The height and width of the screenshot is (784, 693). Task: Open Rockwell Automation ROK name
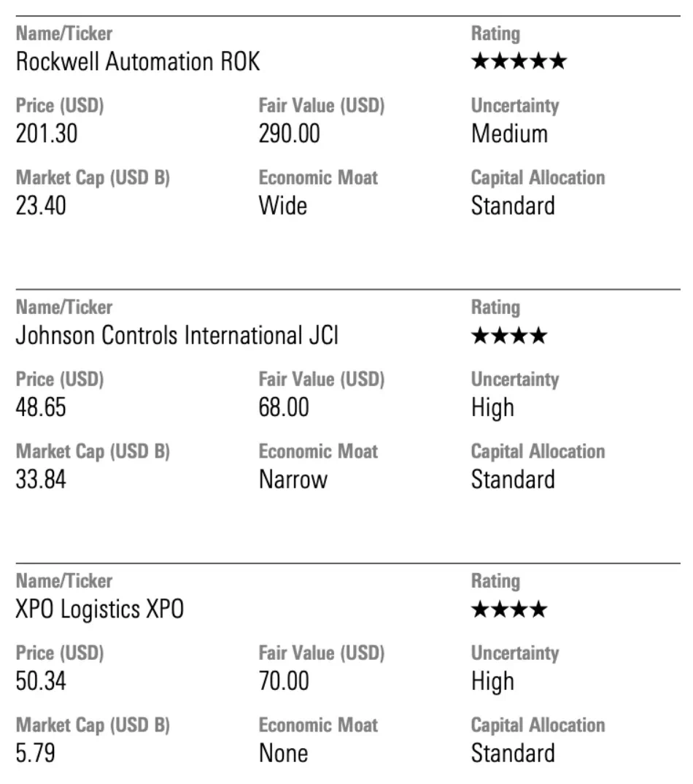point(138,61)
